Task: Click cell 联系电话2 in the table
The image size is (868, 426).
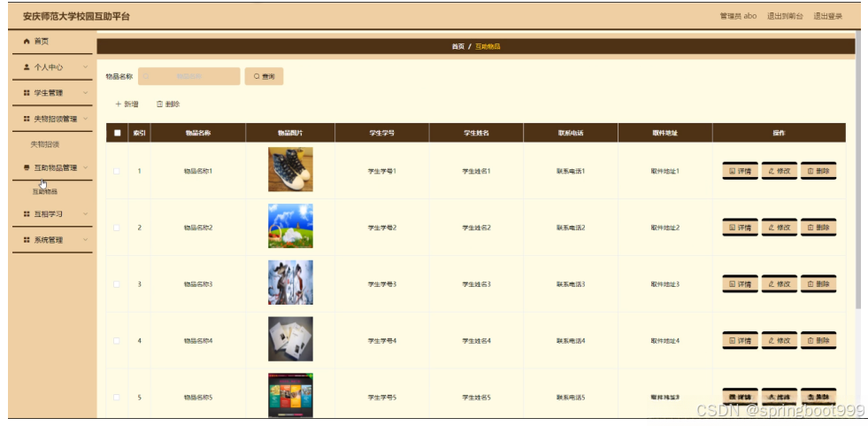Action: coord(571,228)
